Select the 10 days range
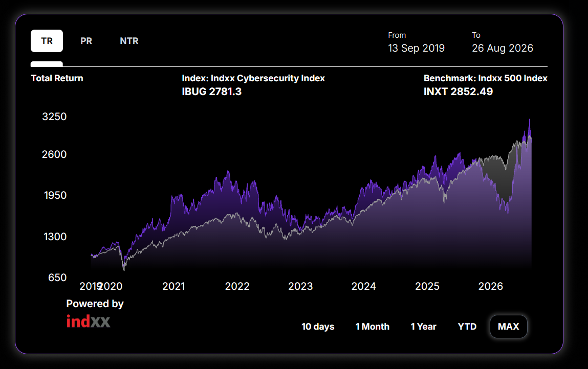The image size is (588, 369). 318,327
